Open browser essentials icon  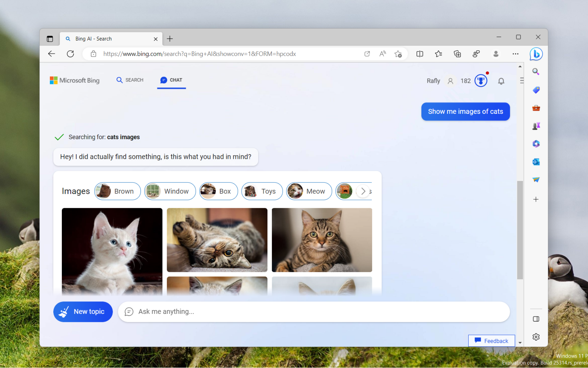[x=476, y=54]
